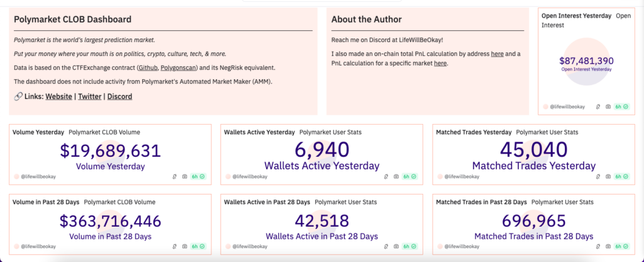Click camera icon on Matched Trades Yesterday card
The width and height of the screenshot is (644, 262).
pos(608,176)
